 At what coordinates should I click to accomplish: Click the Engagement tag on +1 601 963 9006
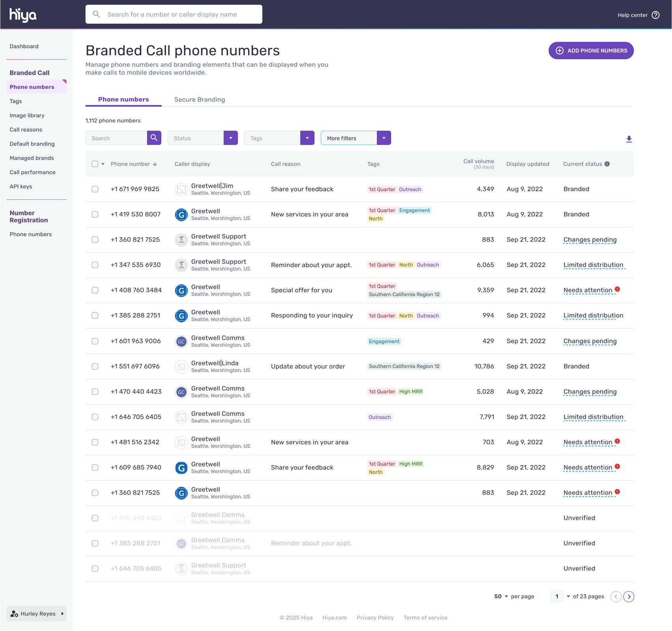pos(384,341)
